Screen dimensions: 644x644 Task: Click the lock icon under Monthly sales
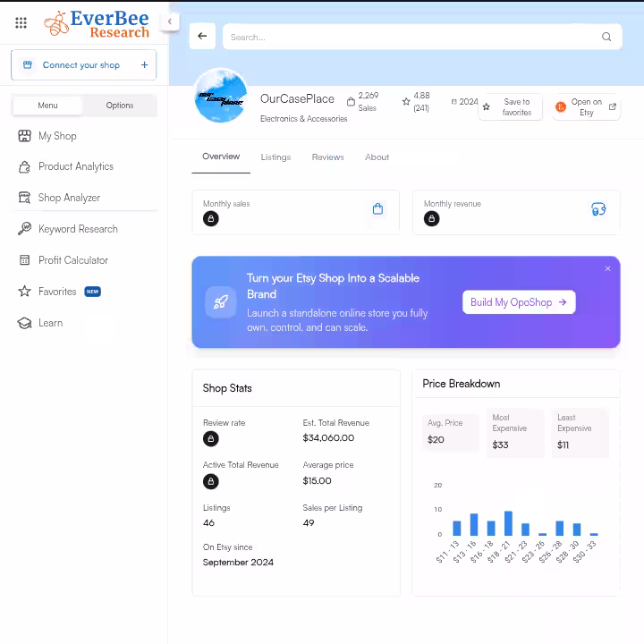click(x=211, y=218)
